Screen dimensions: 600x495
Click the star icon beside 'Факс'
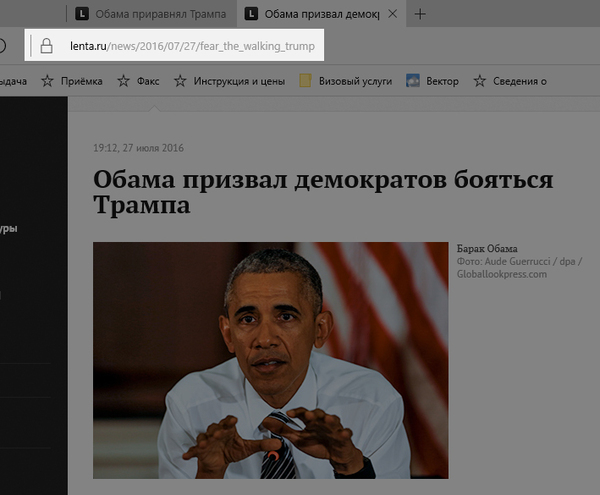point(124,81)
